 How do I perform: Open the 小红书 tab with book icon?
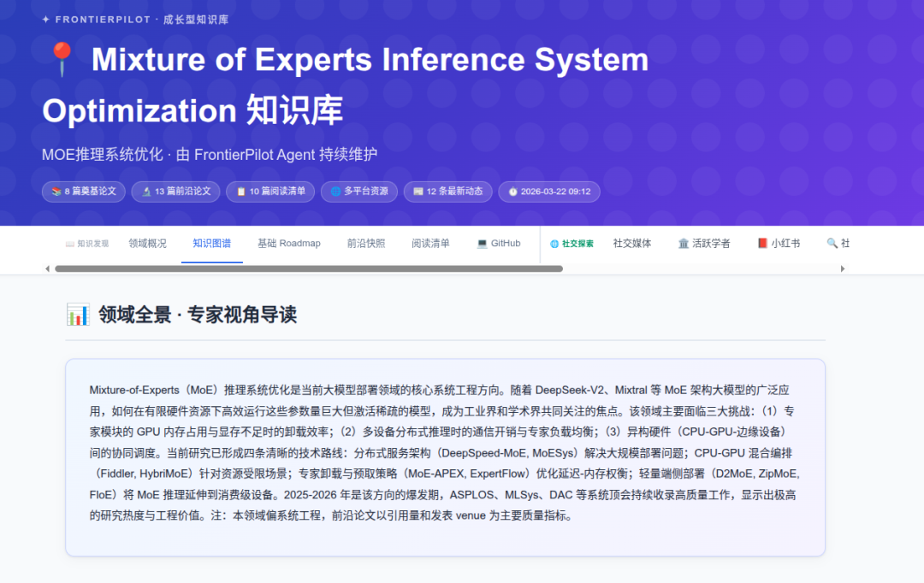(779, 244)
